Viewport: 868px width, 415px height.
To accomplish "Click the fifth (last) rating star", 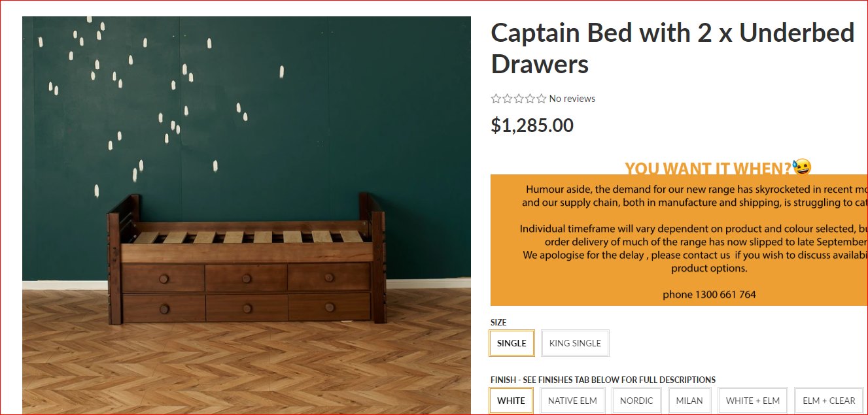I will click(542, 99).
